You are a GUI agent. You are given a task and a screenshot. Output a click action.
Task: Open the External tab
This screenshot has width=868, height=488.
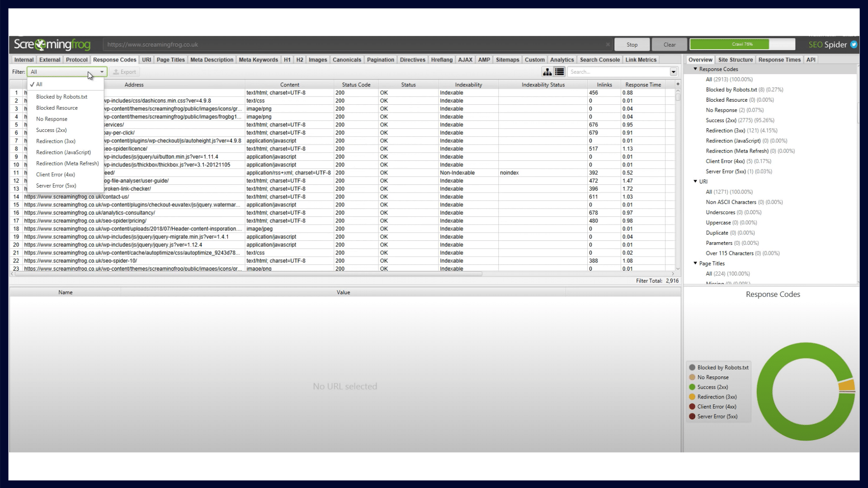[x=50, y=60]
